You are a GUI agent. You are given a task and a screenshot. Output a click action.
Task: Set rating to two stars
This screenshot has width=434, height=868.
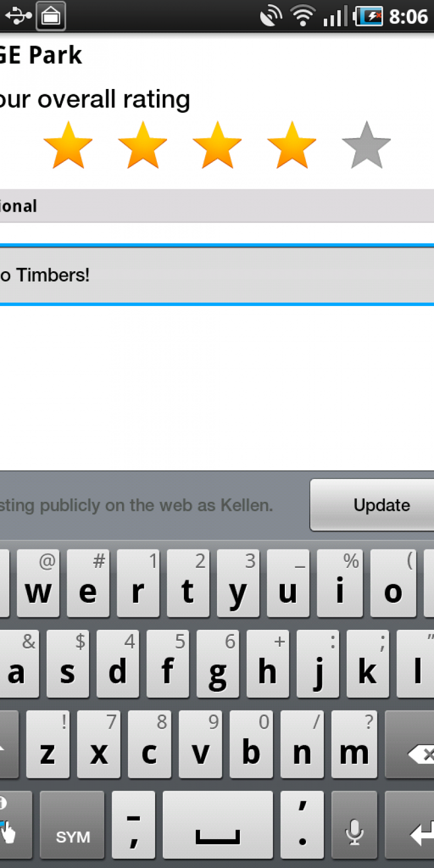click(x=142, y=145)
